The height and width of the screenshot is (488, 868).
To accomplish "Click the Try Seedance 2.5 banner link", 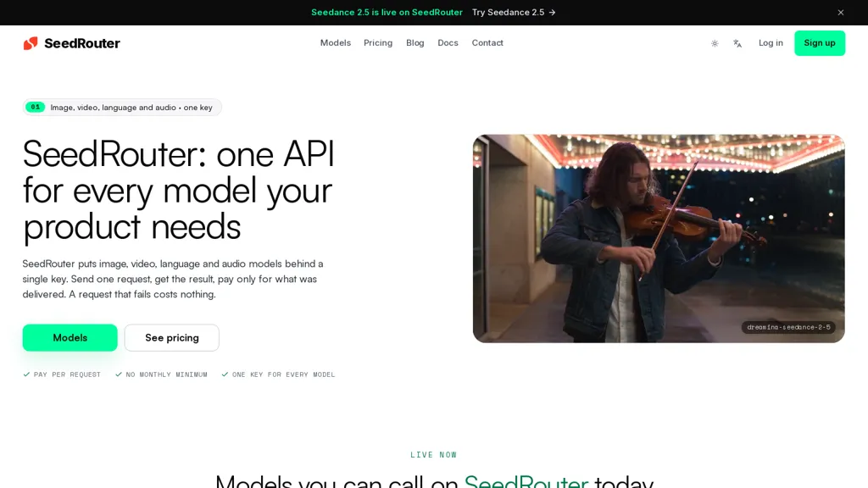I will pyautogui.click(x=514, y=12).
